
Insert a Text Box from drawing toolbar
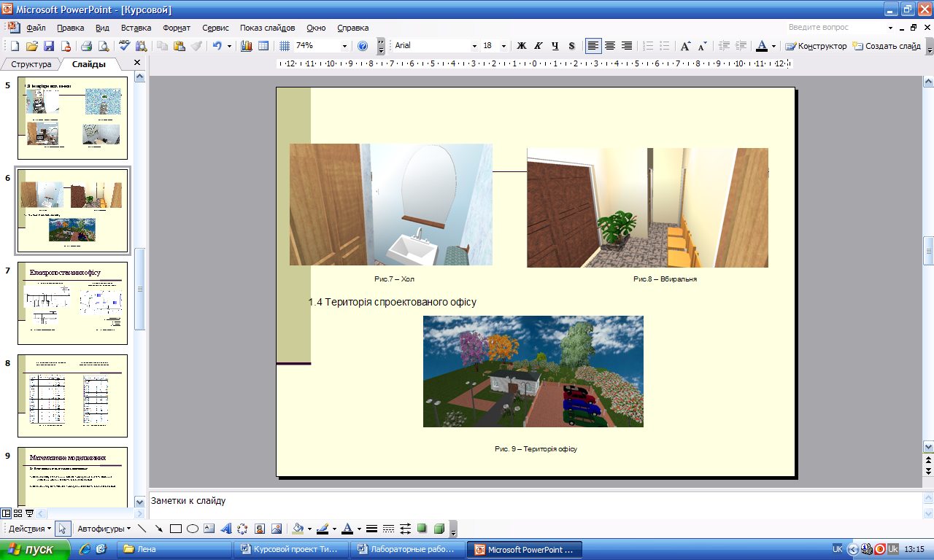tap(209, 529)
